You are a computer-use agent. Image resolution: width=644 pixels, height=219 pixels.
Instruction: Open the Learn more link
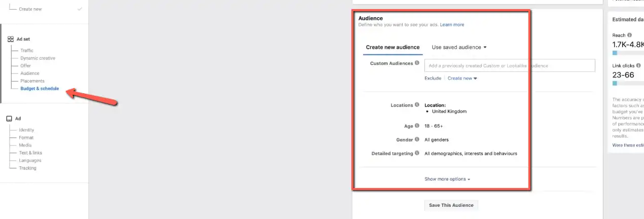click(452, 25)
